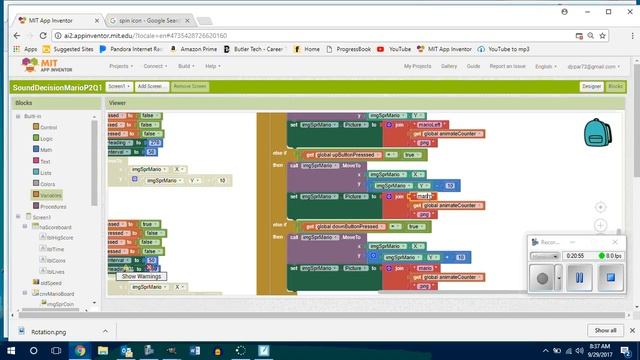Open the Report an Issue link
The height and width of the screenshot is (360, 640).
507,66
